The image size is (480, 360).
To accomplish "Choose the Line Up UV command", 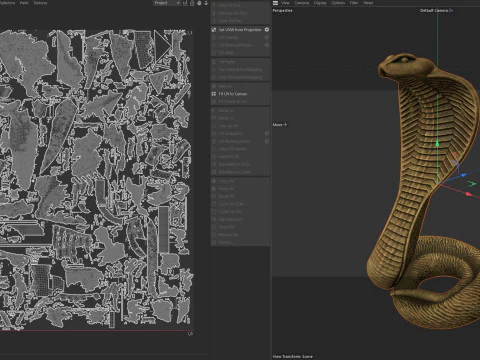I will [x=240, y=126].
